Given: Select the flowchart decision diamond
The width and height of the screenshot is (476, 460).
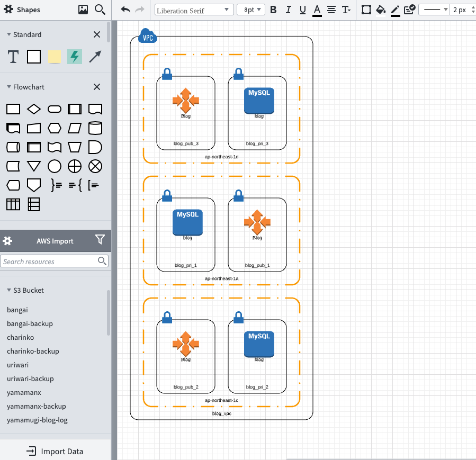Looking at the screenshot, I should (x=34, y=109).
